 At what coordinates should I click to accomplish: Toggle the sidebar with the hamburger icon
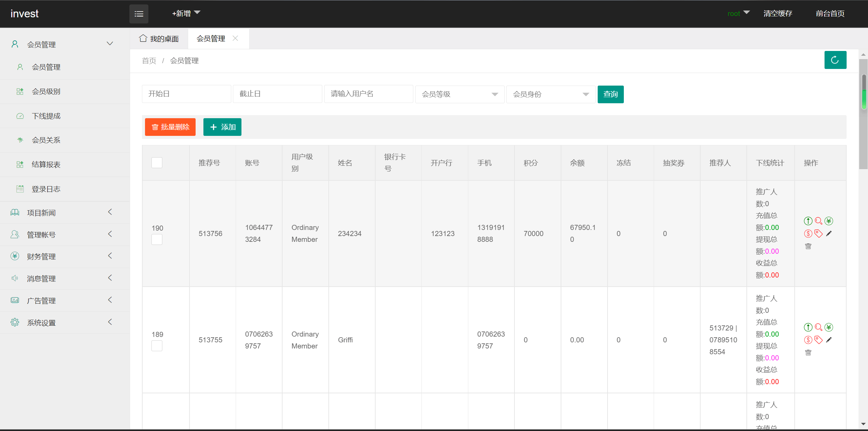click(139, 14)
